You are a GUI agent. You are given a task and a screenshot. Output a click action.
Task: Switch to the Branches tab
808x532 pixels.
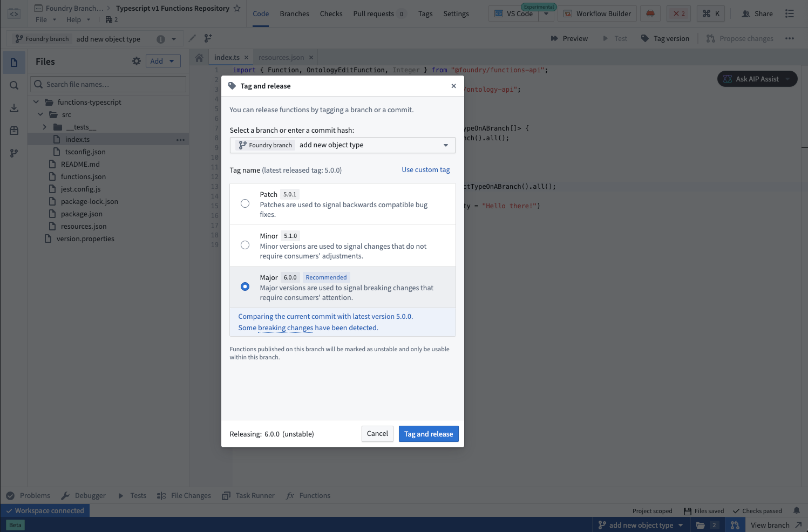[294, 13]
